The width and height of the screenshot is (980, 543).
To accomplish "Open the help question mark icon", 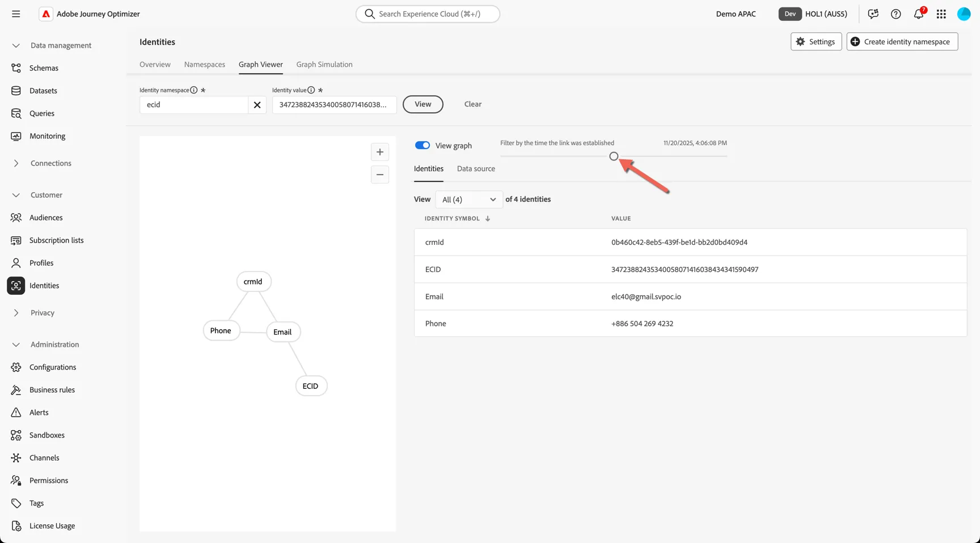I will (896, 14).
